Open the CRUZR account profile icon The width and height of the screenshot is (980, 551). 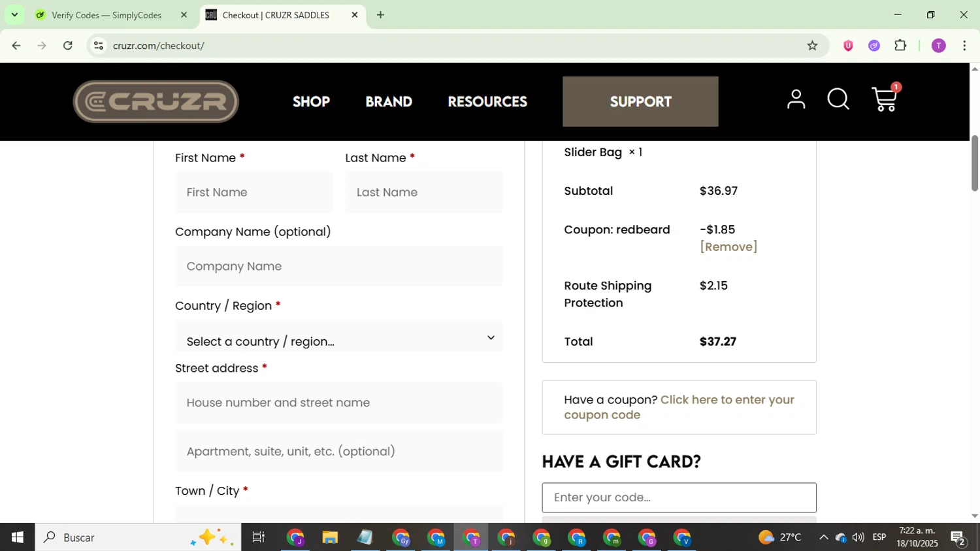tap(796, 99)
